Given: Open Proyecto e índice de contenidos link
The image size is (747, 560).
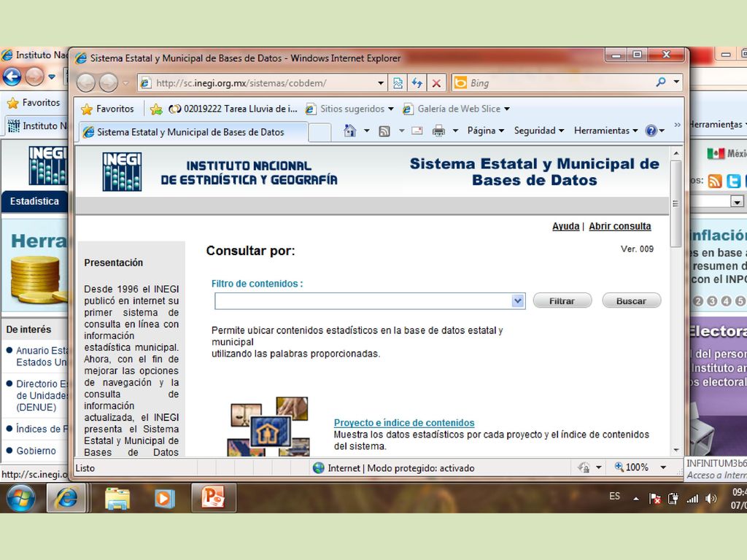Looking at the screenshot, I should pos(404,422).
